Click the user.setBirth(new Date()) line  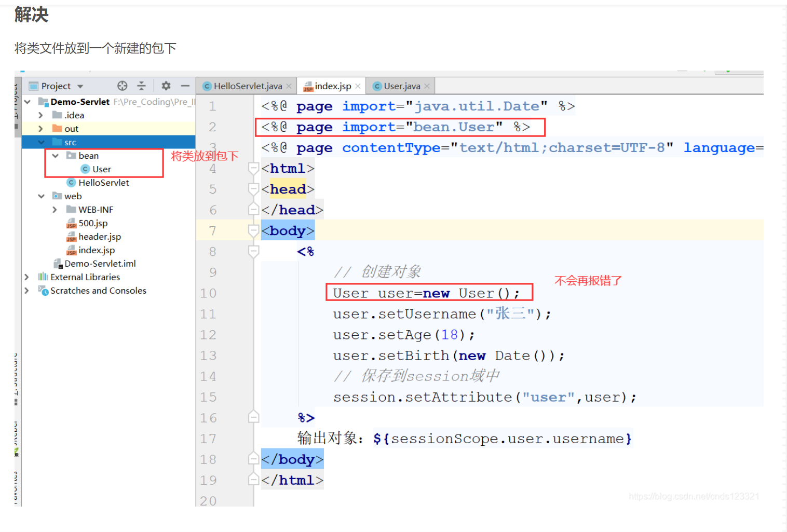(449, 356)
